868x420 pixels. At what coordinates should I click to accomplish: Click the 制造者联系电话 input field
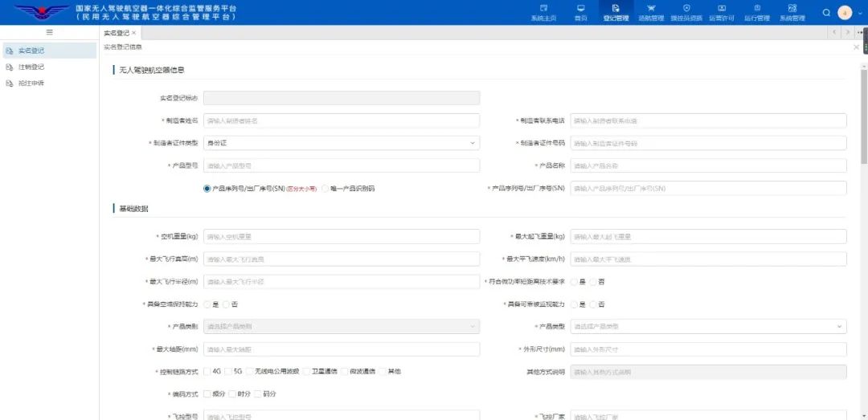(x=708, y=120)
